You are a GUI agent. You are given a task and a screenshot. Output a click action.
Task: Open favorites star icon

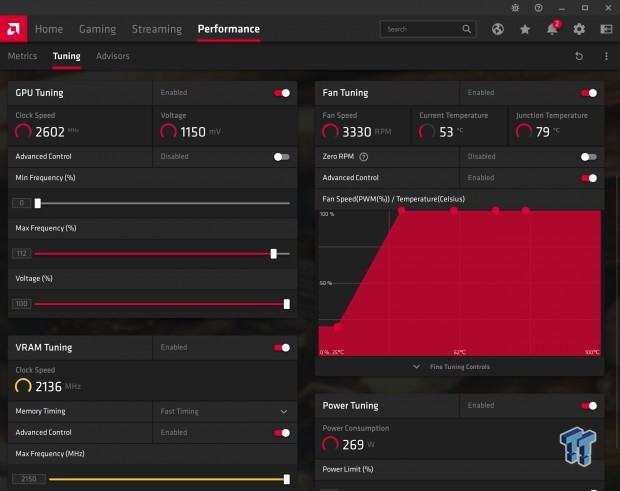click(x=525, y=29)
